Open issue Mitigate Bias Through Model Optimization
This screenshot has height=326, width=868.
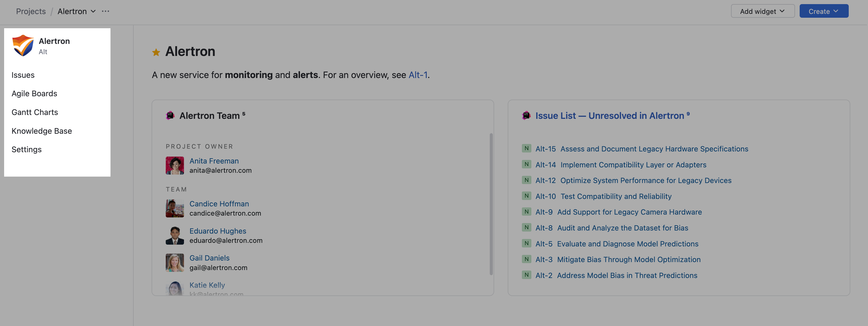point(629,260)
